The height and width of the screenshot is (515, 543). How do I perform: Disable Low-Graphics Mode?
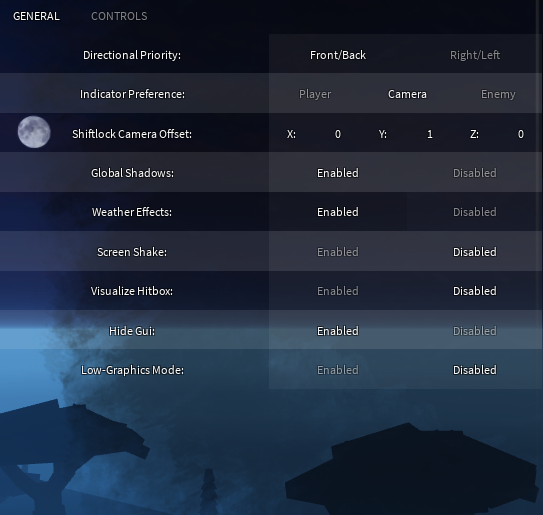tap(475, 370)
